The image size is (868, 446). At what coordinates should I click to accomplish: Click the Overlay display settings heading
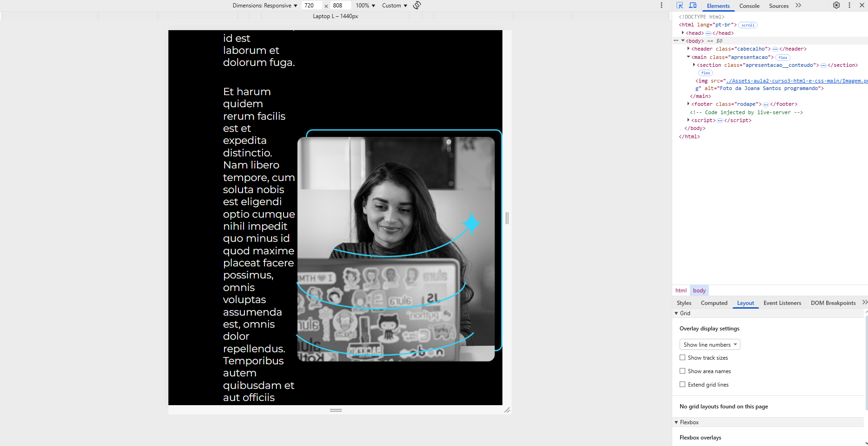(x=709, y=329)
